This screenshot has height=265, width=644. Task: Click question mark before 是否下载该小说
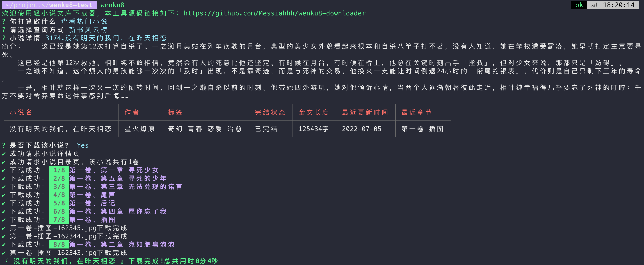(4, 145)
